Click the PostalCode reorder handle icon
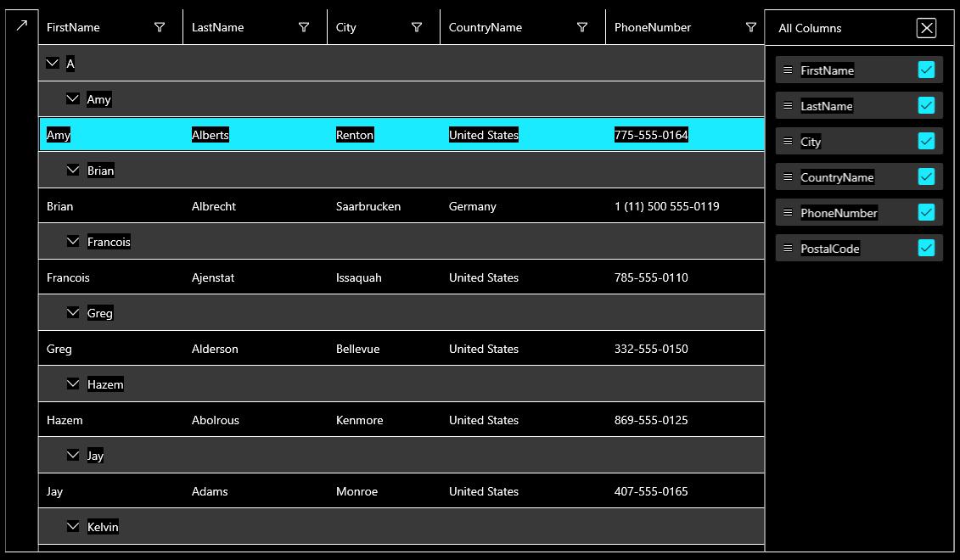The height and width of the screenshot is (560, 960). (788, 248)
